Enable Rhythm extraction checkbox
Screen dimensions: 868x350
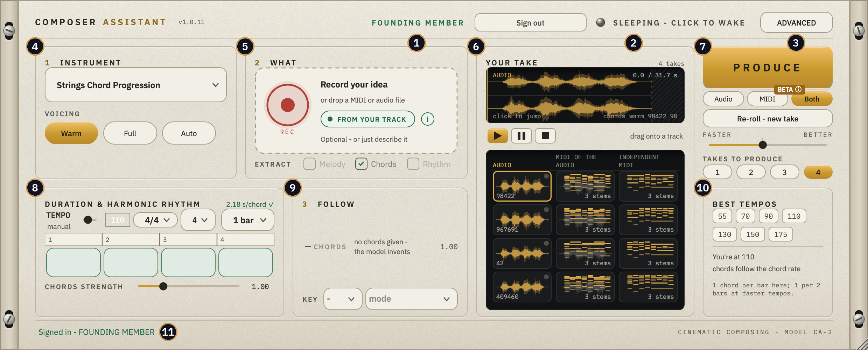pos(413,164)
